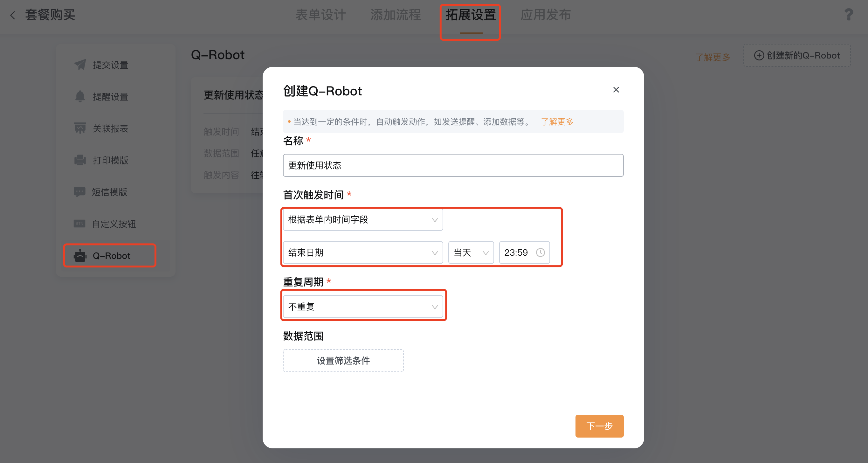Go to the 应用发布 tab

(x=546, y=15)
